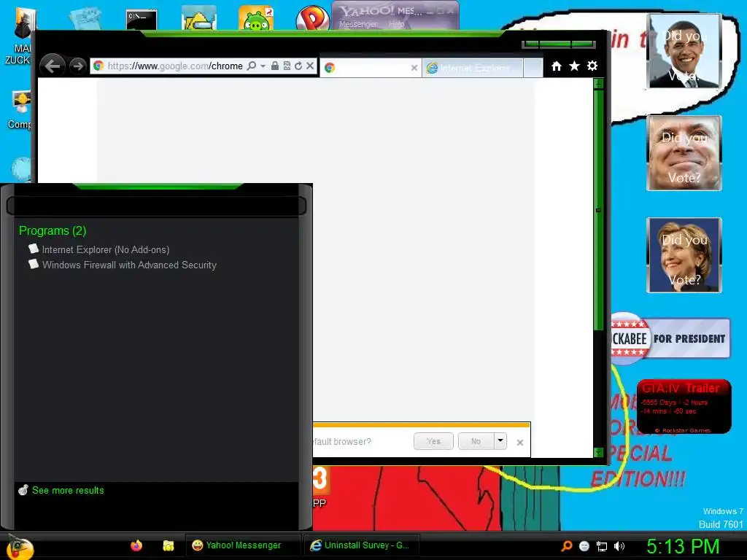Switch to Uninstall Survey IE taskbar button
747x560 pixels.
pos(362,545)
